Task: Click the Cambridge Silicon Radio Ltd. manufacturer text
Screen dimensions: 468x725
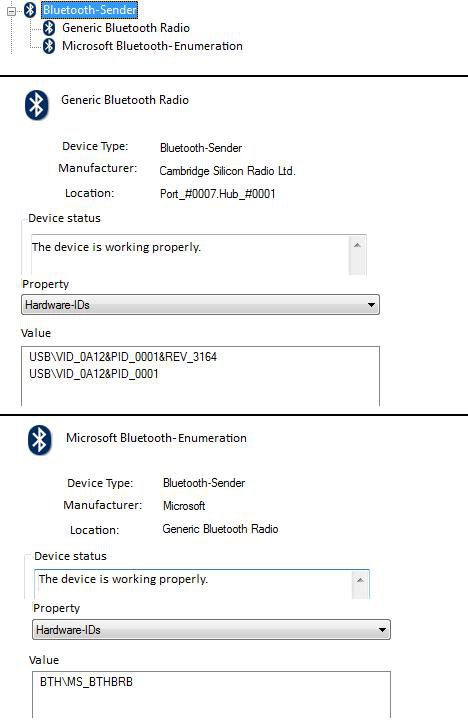Action: coord(228,171)
